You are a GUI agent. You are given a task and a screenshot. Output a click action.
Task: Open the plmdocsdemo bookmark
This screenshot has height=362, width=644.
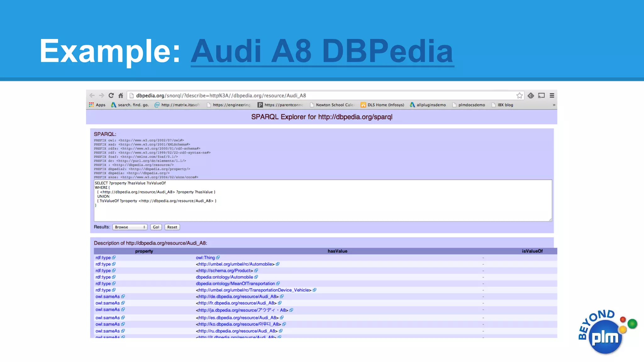pos(469,105)
